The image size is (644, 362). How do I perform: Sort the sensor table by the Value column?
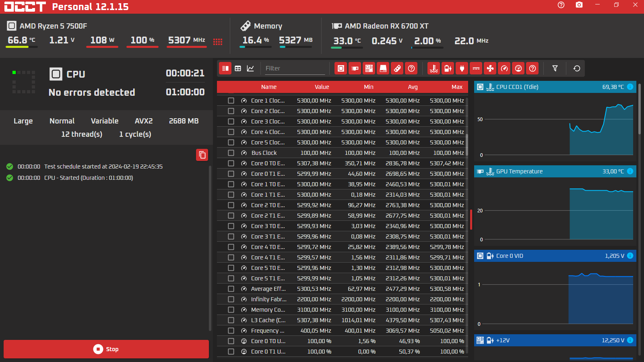(322, 87)
